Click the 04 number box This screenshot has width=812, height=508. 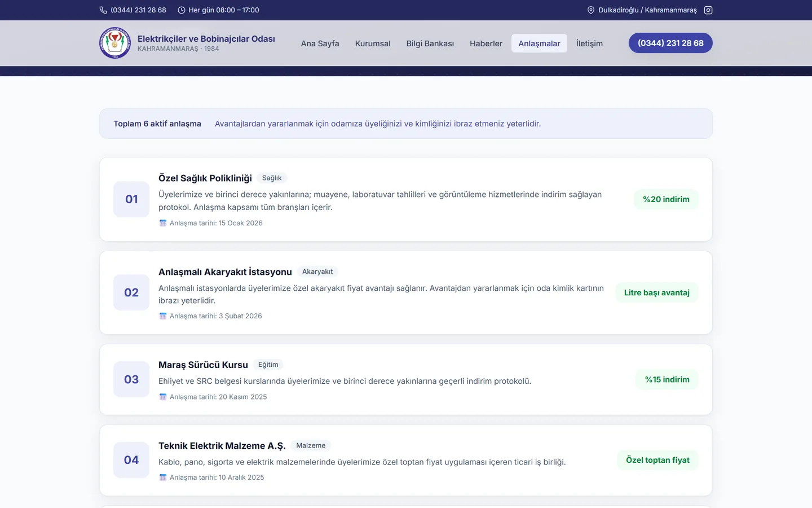(131, 460)
